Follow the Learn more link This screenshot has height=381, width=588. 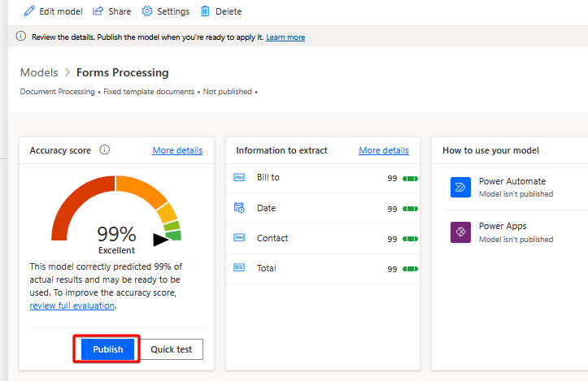(285, 37)
